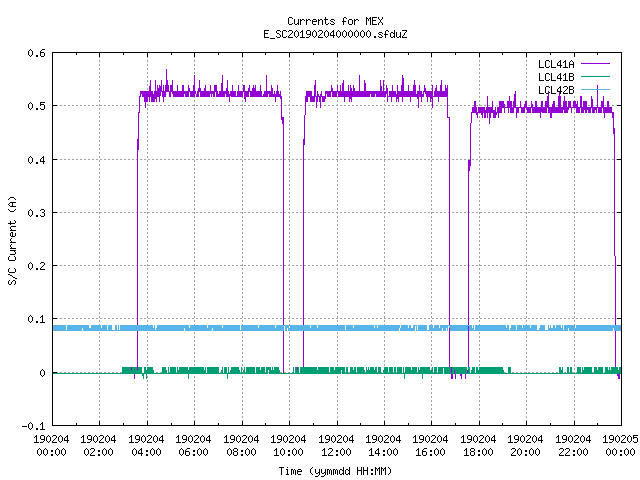This screenshot has height=480, width=640.
Task: Click the 190204 02:00 x-axis tick label
Action: coord(98,445)
